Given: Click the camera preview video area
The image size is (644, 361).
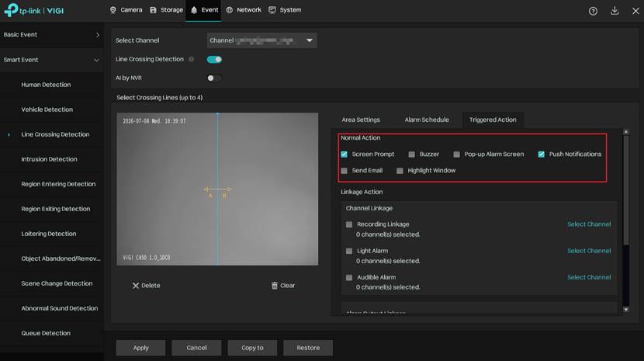Looking at the screenshot, I should pyautogui.click(x=217, y=189).
